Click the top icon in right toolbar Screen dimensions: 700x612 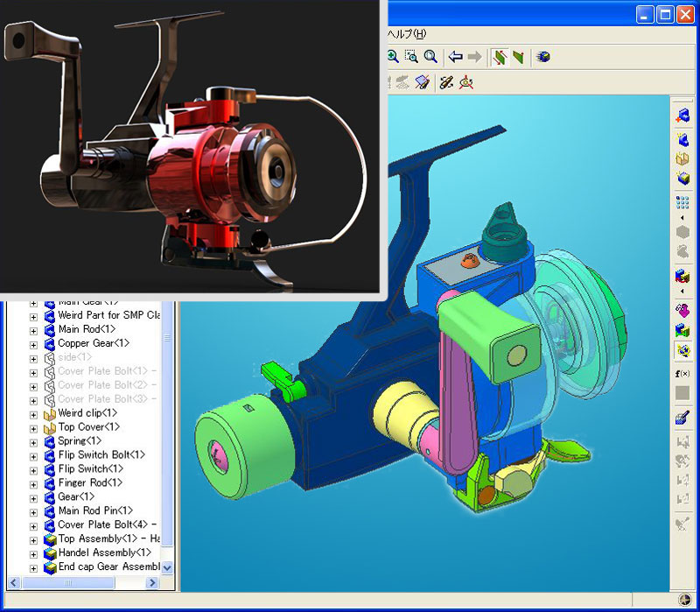pyautogui.click(x=682, y=116)
